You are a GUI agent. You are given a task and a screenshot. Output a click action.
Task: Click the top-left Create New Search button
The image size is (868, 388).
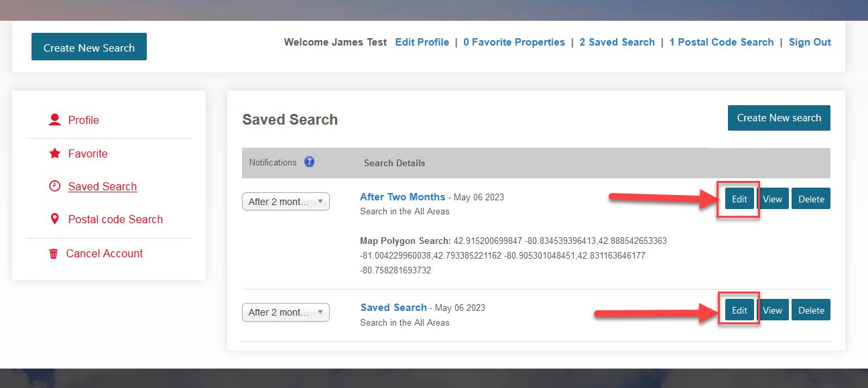click(x=89, y=47)
